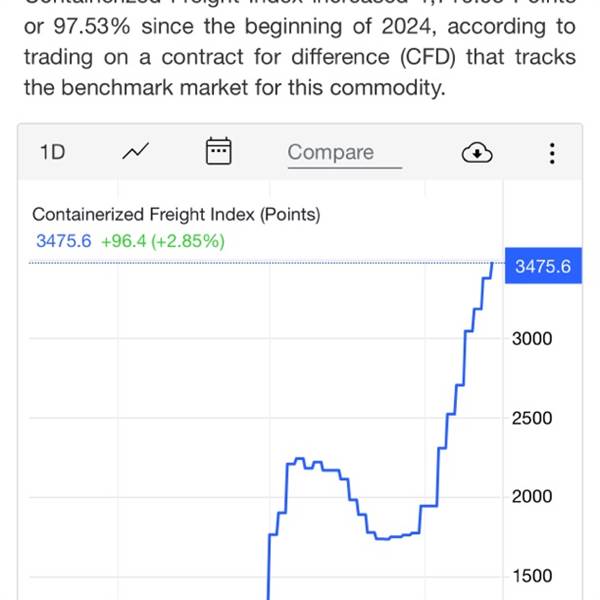Open the three-dot more options menu
The image size is (600, 600).
click(x=552, y=153)
